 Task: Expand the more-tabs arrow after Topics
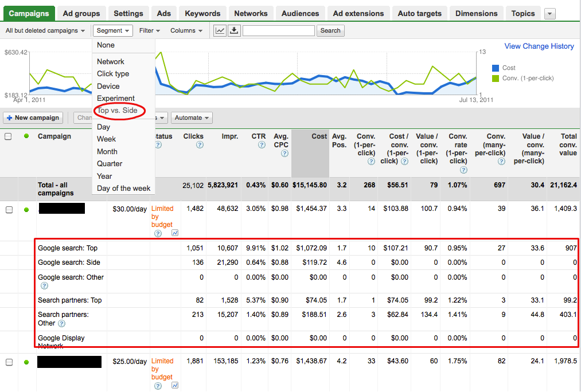click(x=550, y=14)
